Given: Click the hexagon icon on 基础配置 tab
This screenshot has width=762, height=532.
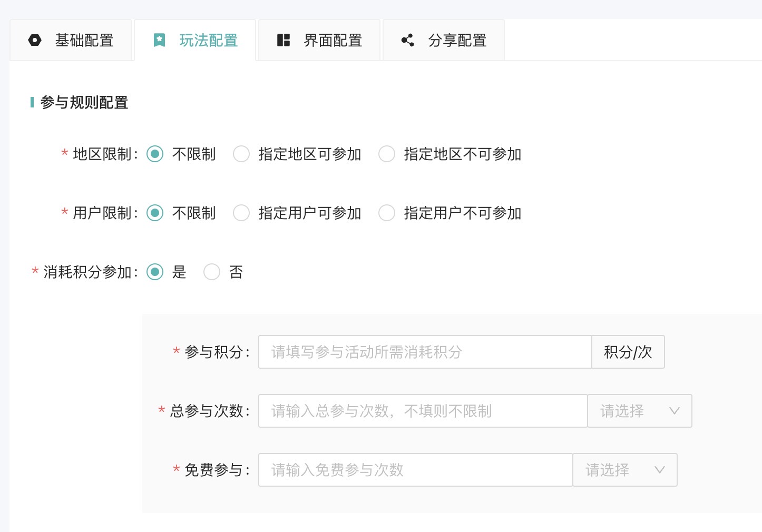Looking at the screenshot, I should click(35, 40).
